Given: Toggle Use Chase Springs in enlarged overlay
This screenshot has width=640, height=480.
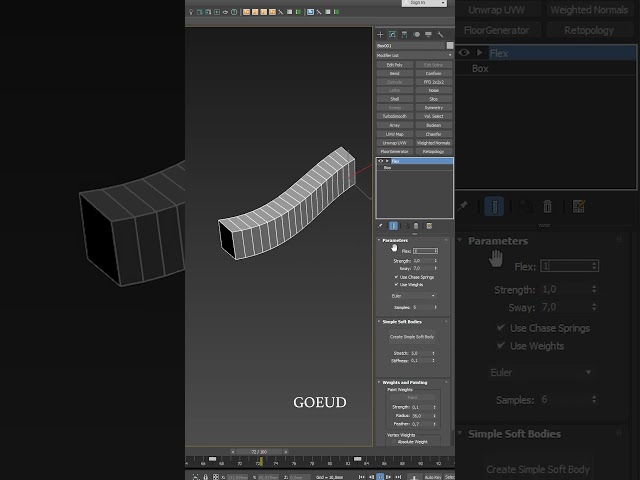Looking at the screenshot, I should point(501,328).
